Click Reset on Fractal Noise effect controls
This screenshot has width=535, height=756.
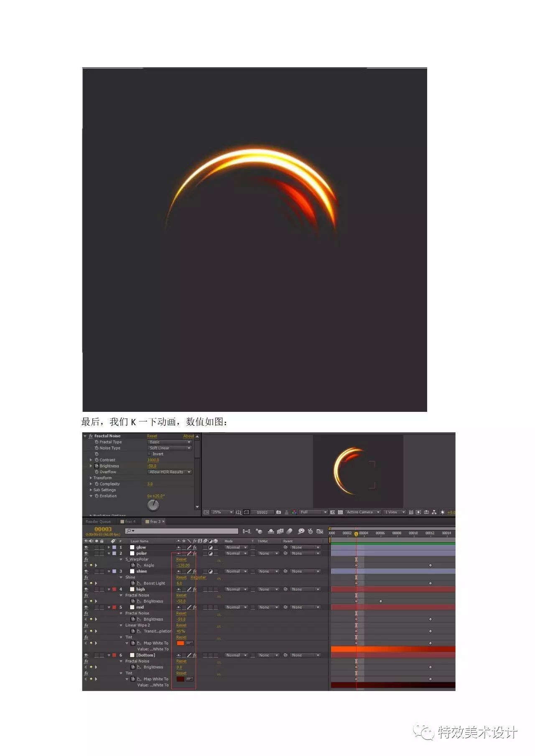coord(152,436)
